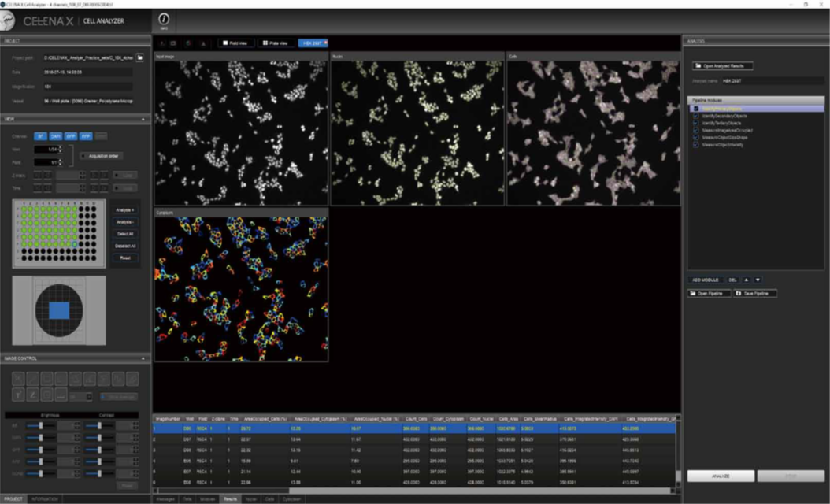Switch to the Information tab
The height and width of the screenshot is (504, 830).
pyautogui.click(x=44, y=499)
